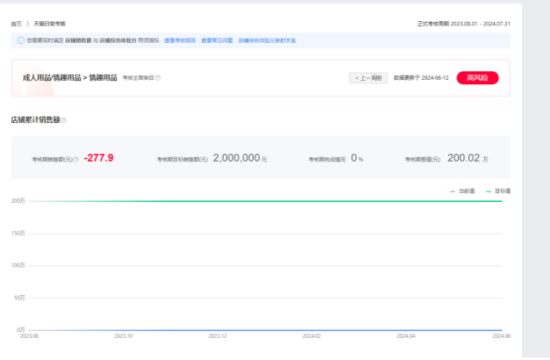Toggle the blue current-value legend series
Image resolution: width=550 pixels, height=360 pixels.
coord(462,191)
